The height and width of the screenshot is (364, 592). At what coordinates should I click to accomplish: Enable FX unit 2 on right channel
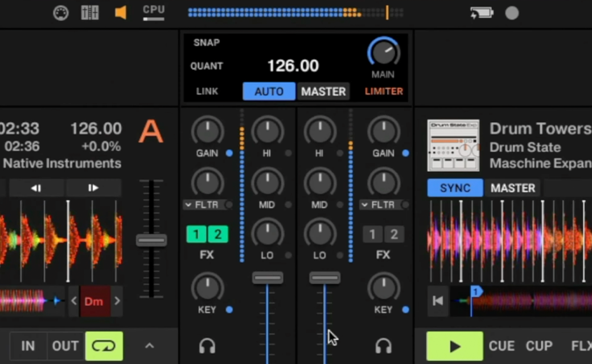[x=394, y=235]
